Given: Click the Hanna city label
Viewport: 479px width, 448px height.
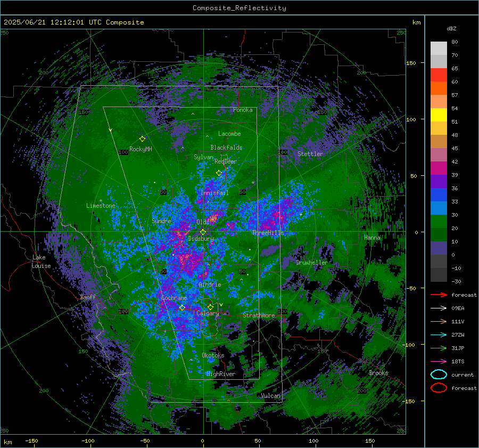Looking at the screenshot, I should pyautogui.click(x=372, y=238).
